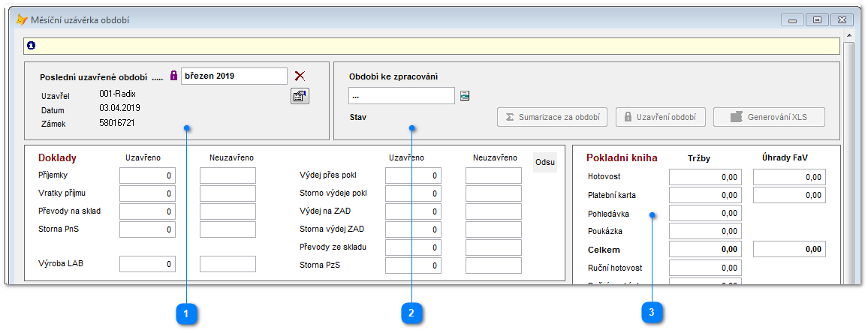Click the red X next to březen 2019

(x=300, y=76)
